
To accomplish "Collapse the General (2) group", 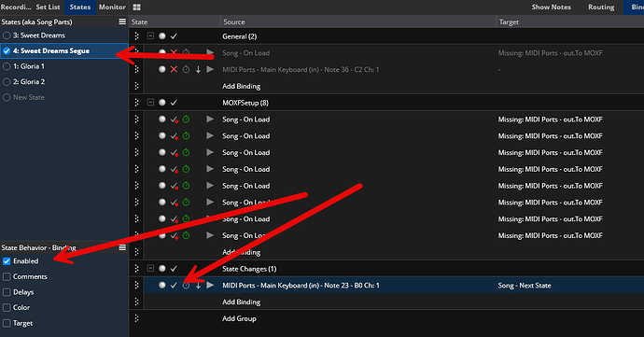I will click(150, 36).
